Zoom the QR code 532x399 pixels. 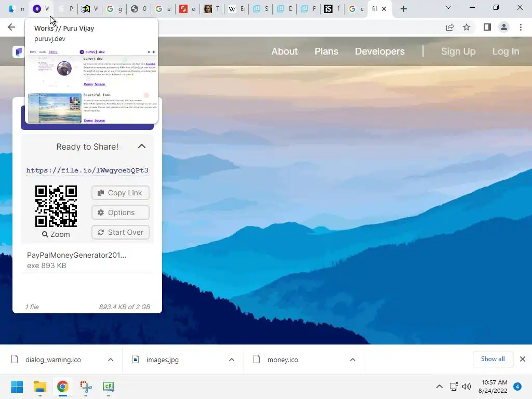[x=56, y=234]
